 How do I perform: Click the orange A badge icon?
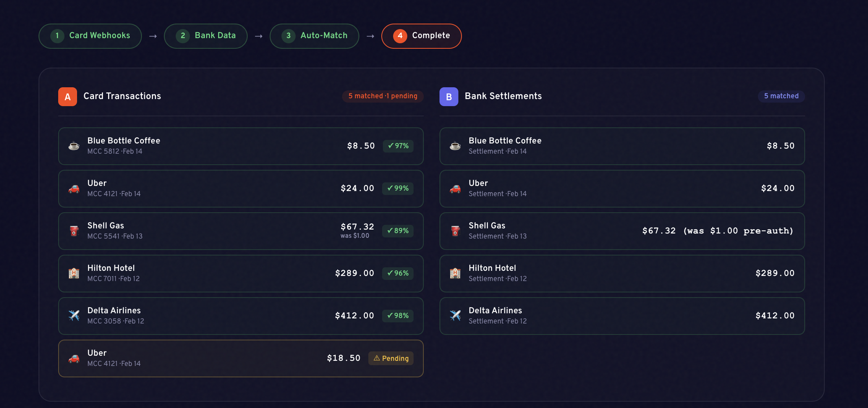68,97
